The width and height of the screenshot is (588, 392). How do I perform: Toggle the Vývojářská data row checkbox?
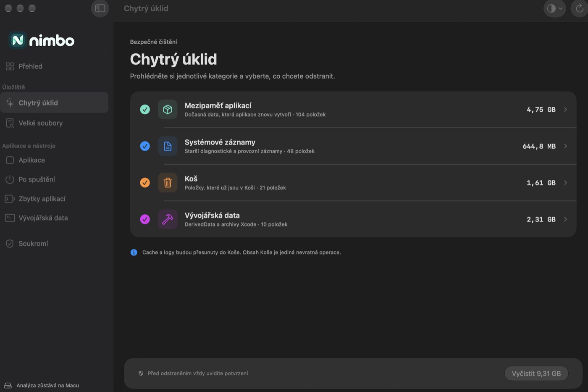(145, 219)
